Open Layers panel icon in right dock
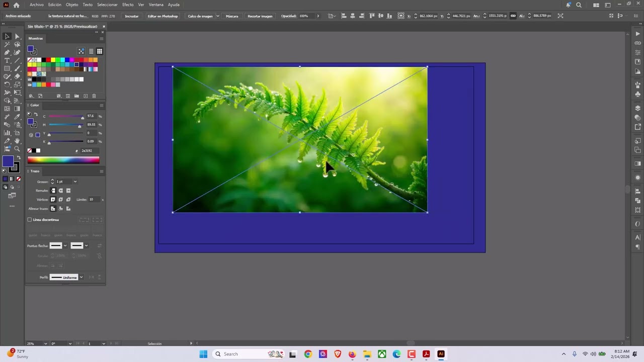The height and width of the screenshot is (362, 644). pos(638,109)
